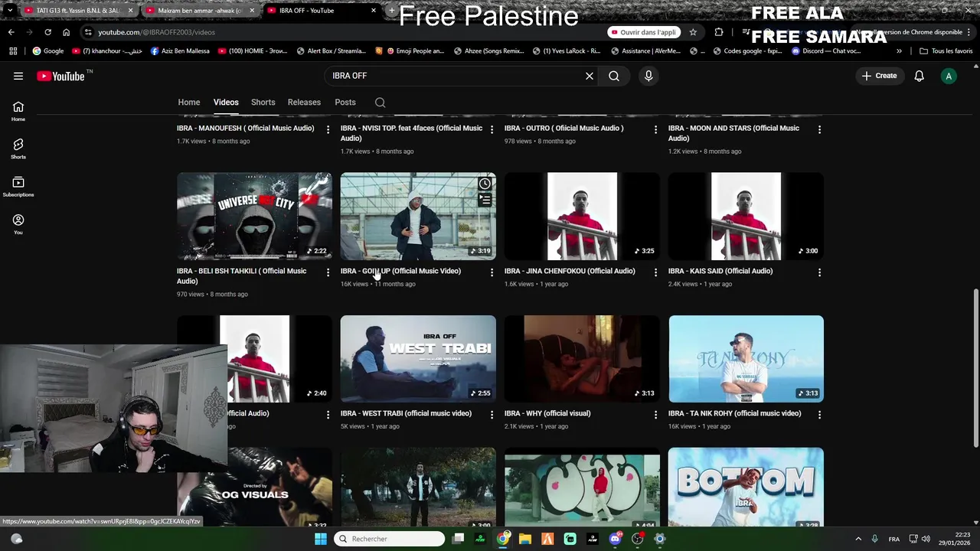
Task: Expand the hidden bookmarks overflow chevron
Action: pyautogui.click(x=899, y=51)
